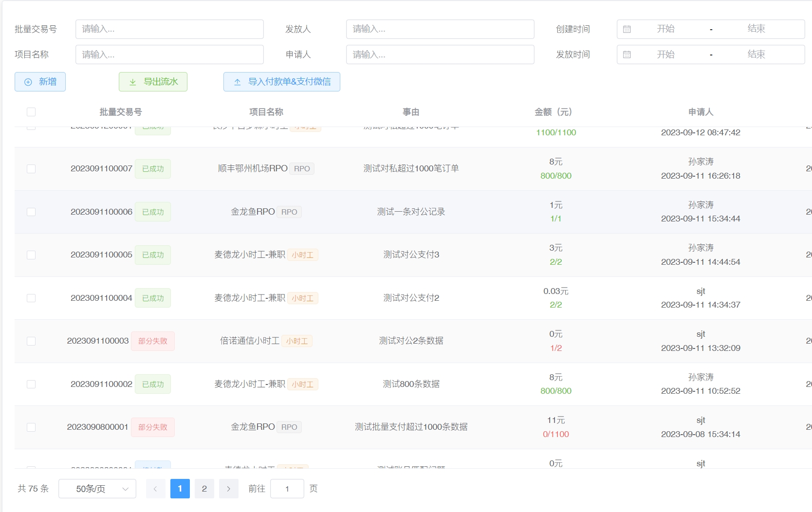Click the download icon on 导出流水
This screenshot has height=512, width=812.
point(132,82)
